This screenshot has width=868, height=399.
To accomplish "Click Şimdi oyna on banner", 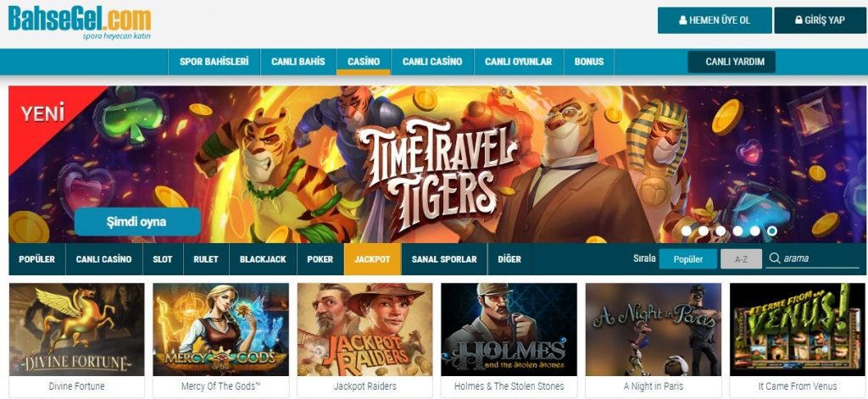I will point(137,222).
